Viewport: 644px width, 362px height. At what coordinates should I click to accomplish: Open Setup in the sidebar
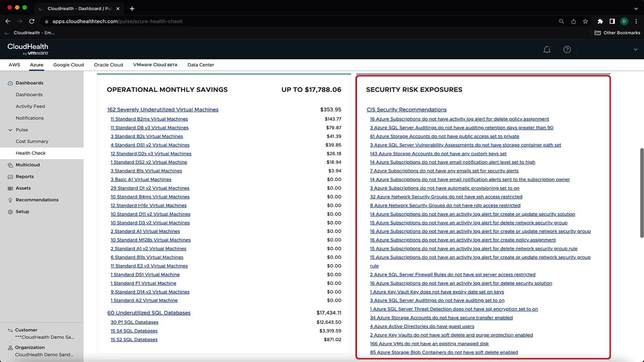click(22, 212)
